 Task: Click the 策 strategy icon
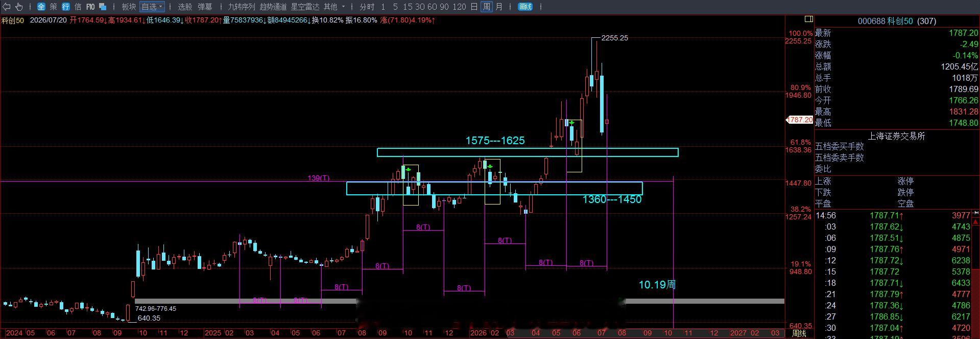click(x=53, y=7)
